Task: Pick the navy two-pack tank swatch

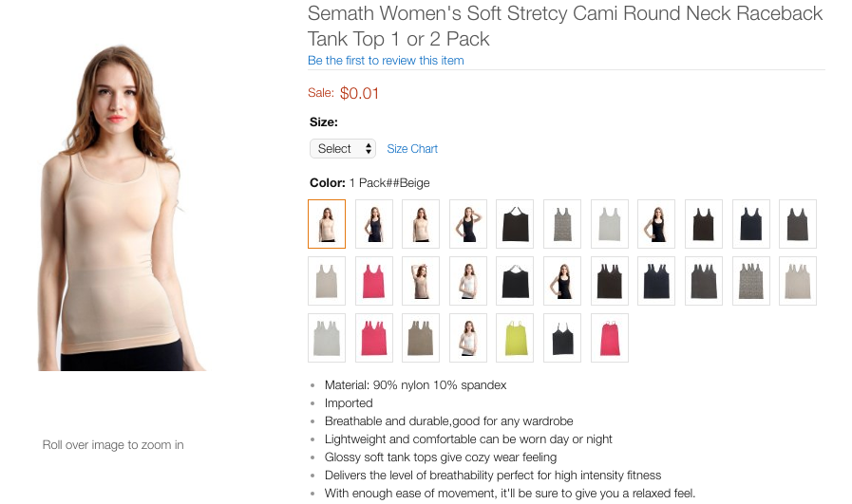Action: (x=656, y=280)
